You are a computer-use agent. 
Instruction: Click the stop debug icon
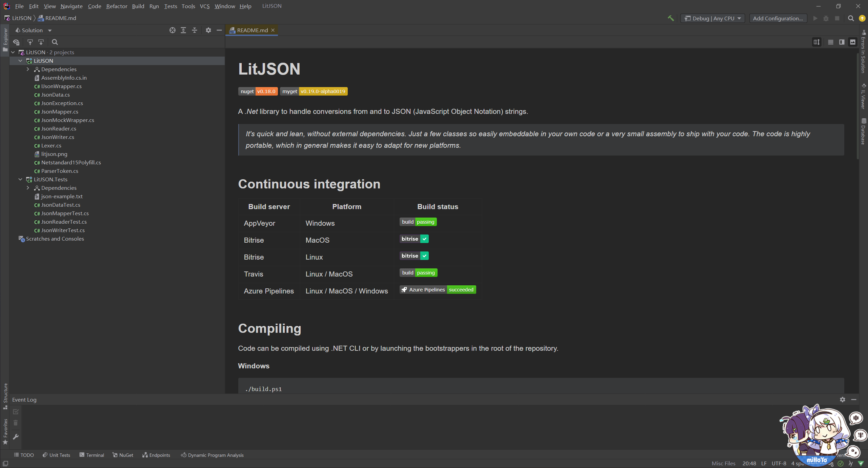click(x=837, y=18)
